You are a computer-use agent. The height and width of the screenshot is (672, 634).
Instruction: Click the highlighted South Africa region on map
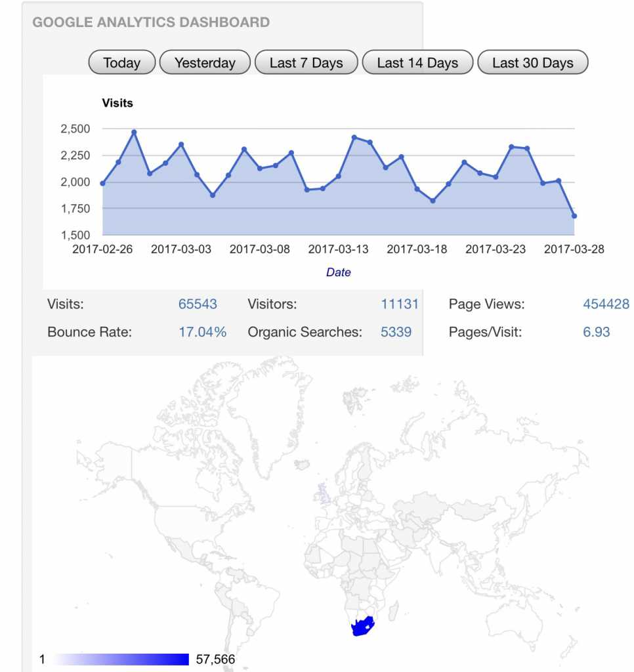[362, 627]
